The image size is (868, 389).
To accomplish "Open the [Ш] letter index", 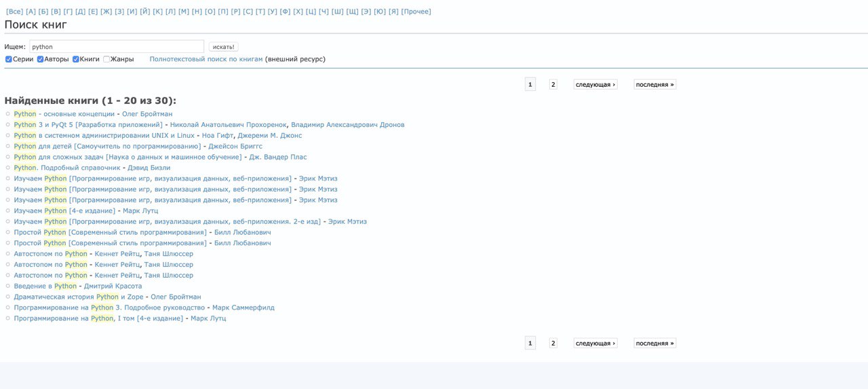I will [x=338, y=12].
